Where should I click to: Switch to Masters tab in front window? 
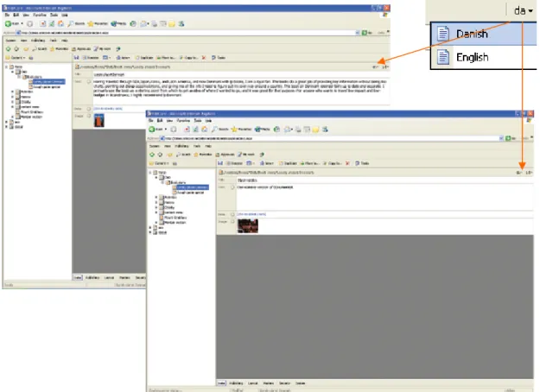[x=269, y=383]
